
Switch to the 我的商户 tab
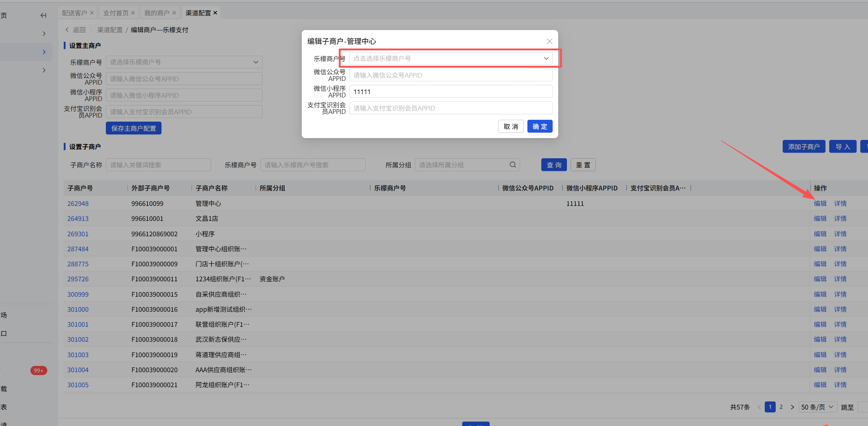pos(157,13)
